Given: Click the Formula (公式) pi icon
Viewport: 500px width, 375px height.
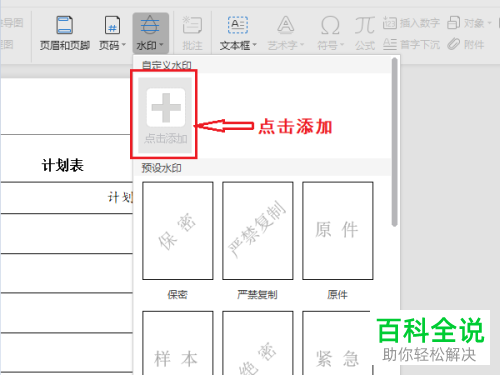Looking at the screenshot, I should pos(365,25).
